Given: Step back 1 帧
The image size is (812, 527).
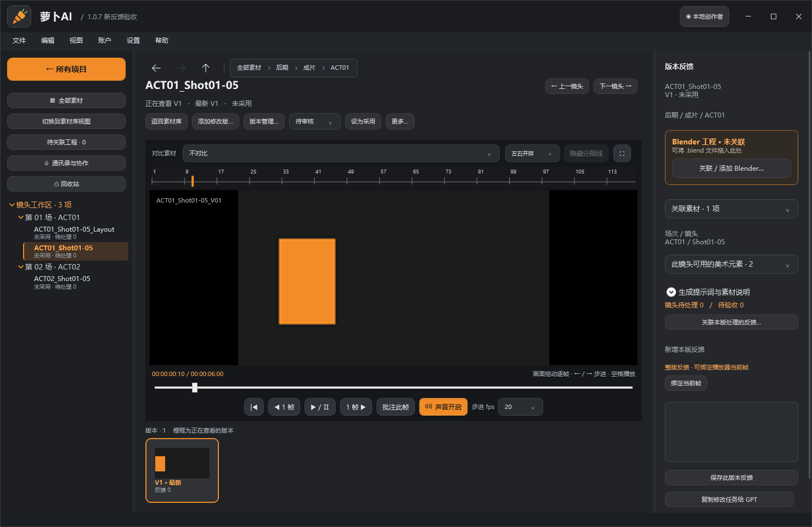Looking at the screenshot, I should (284, 407).
